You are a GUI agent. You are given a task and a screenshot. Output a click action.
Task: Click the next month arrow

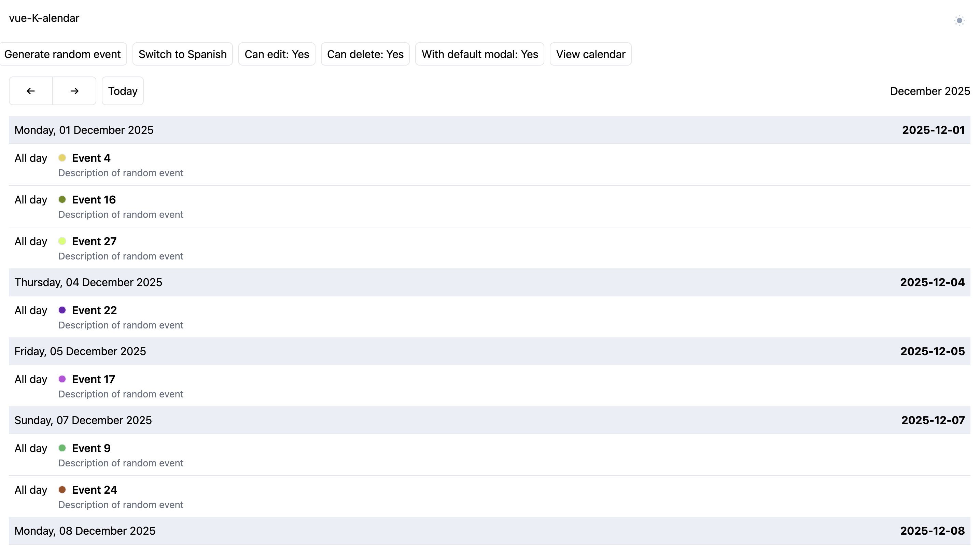click(74, 91)
